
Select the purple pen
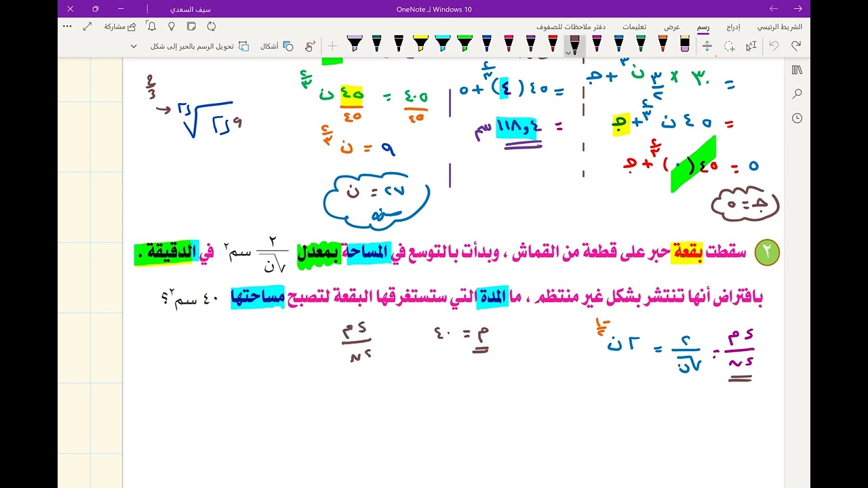tap(530, 45)
